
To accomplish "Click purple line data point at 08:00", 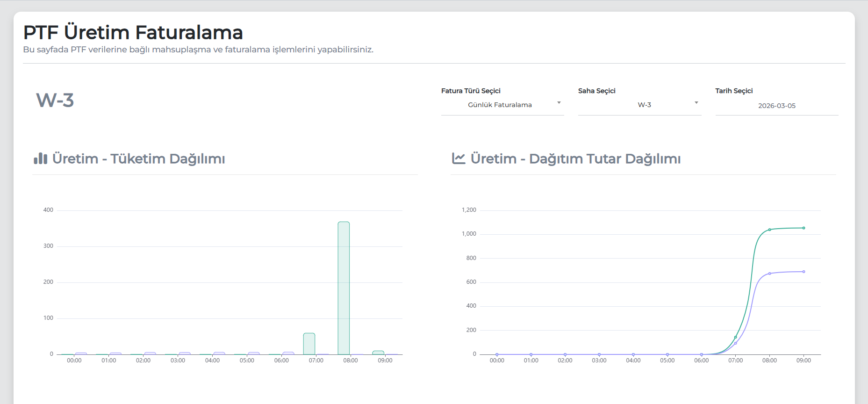I will coord(769,274).
